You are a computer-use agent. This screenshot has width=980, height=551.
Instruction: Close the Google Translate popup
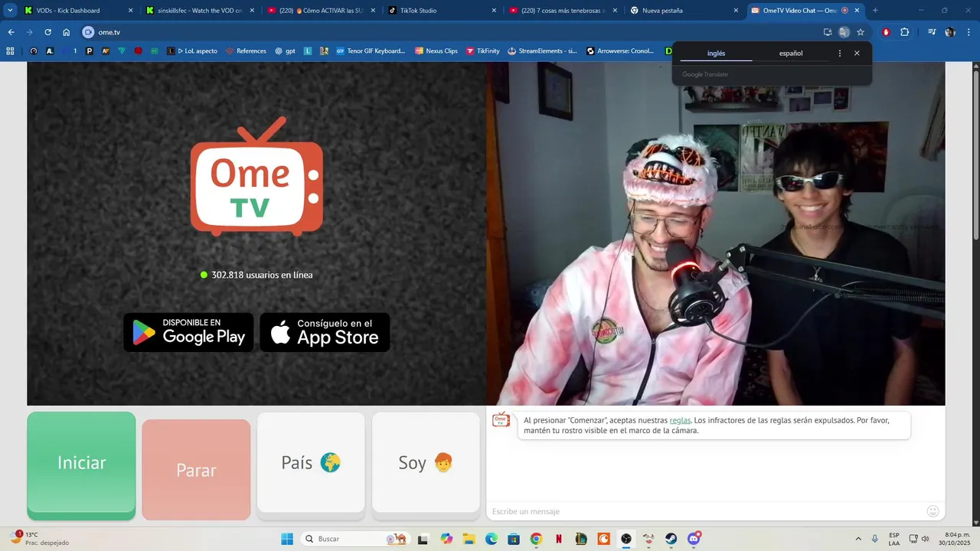click(857, 54)
